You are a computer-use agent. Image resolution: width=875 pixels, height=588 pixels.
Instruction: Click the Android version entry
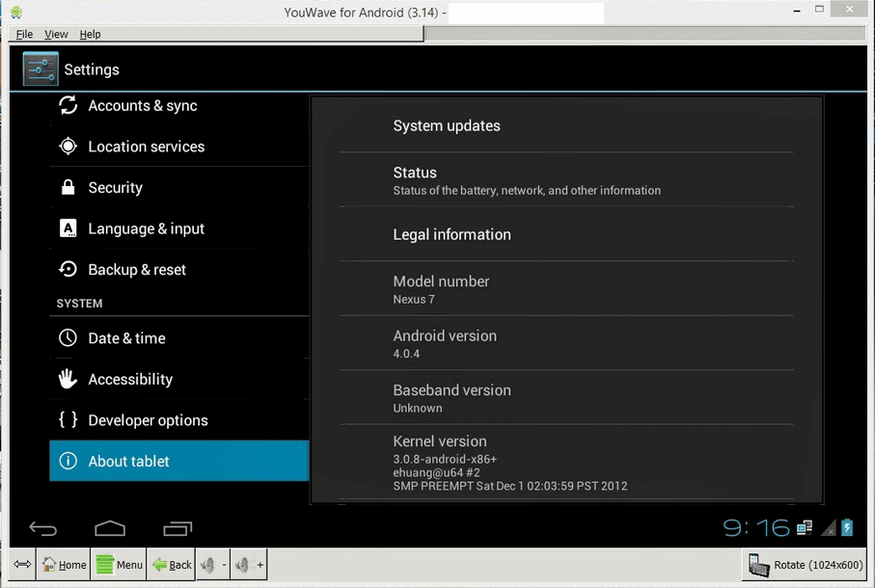tap(566, 343)
